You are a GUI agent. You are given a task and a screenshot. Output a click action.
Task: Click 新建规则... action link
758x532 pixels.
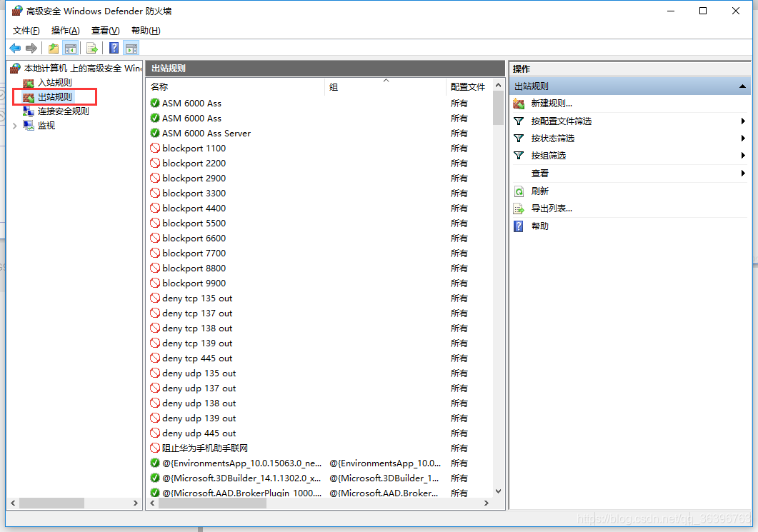click(x=552, y=104)
